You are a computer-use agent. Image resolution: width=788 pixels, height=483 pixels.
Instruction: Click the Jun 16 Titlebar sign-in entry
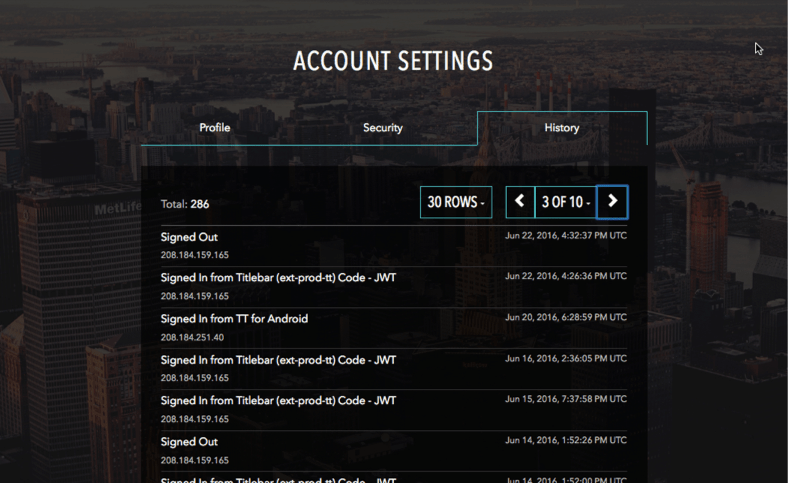click(x=393, y=369)
